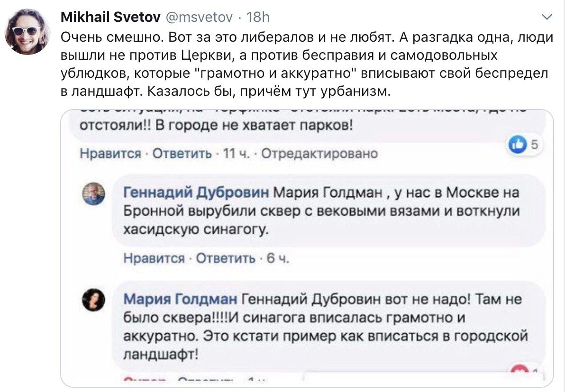Click Mikhail Svetov's profile avatar
This screenshot has width=565, height=392.
pos(27,32)
